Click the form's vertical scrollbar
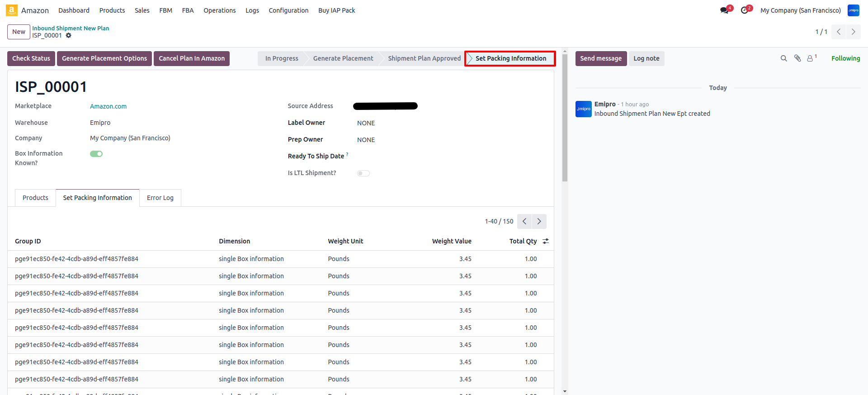 click(x=564, y=118)
